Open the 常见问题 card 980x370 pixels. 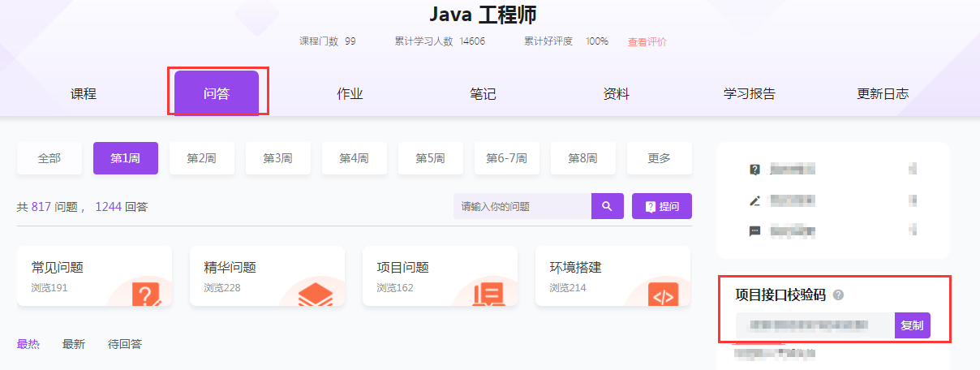(x=94, y=276)
